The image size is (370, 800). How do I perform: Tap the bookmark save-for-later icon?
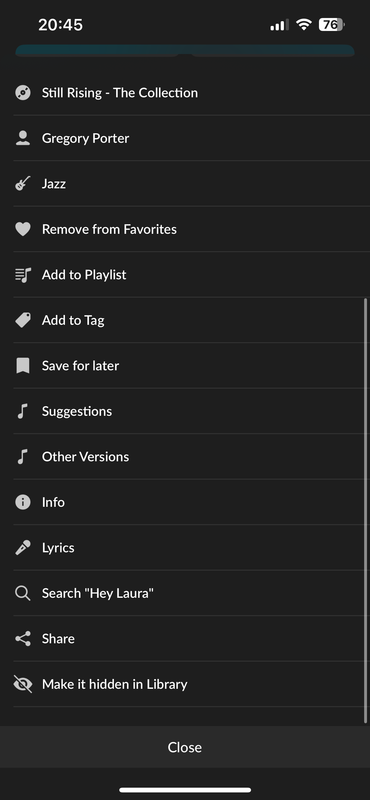point(22,366)
